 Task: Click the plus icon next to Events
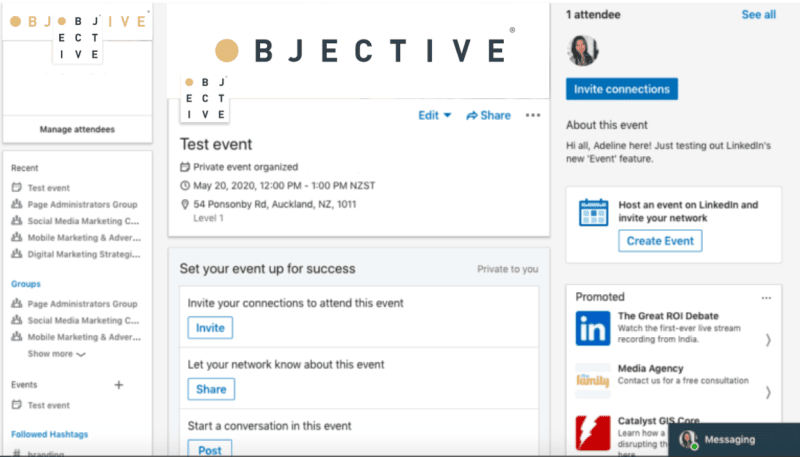pos(118,385)
